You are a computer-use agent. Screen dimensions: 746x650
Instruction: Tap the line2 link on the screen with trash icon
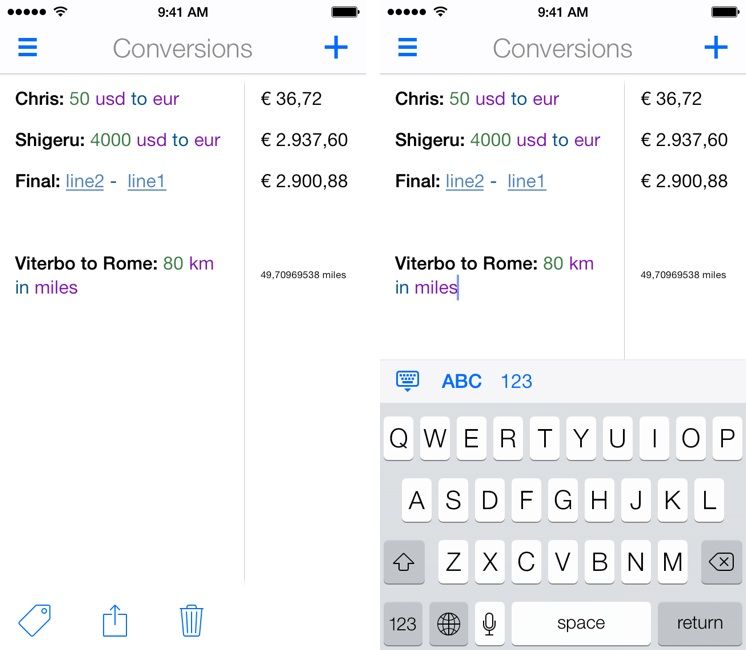[85, 181]
